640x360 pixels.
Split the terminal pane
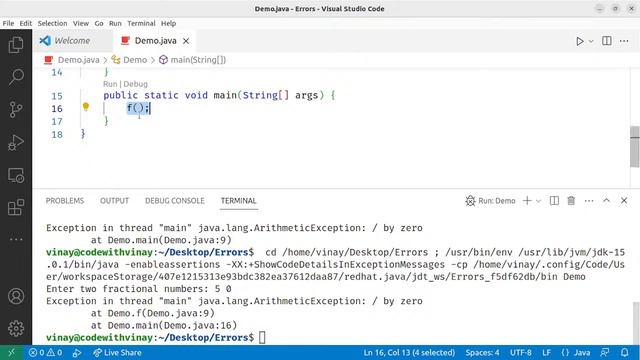pyautogui.click(x=554, y=201)
